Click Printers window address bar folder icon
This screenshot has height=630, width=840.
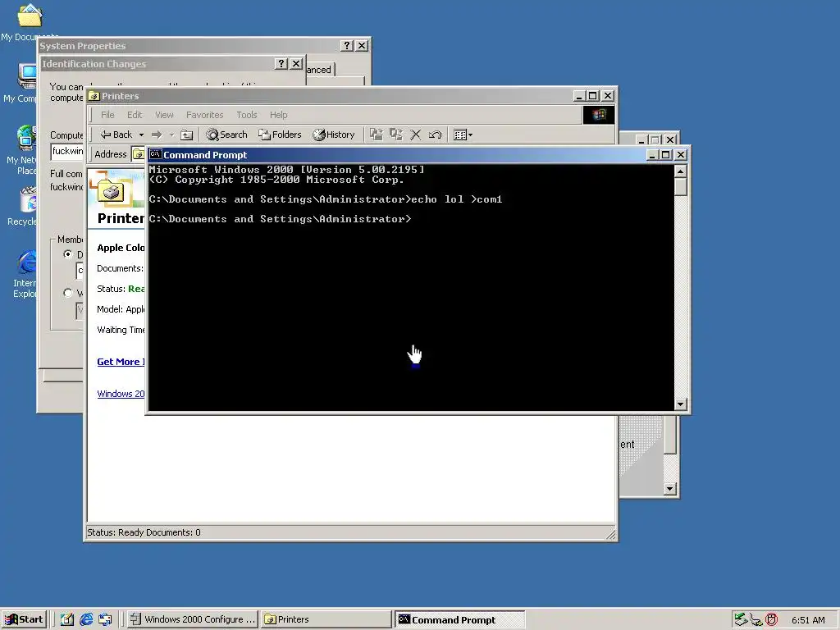tap(138, 154)
